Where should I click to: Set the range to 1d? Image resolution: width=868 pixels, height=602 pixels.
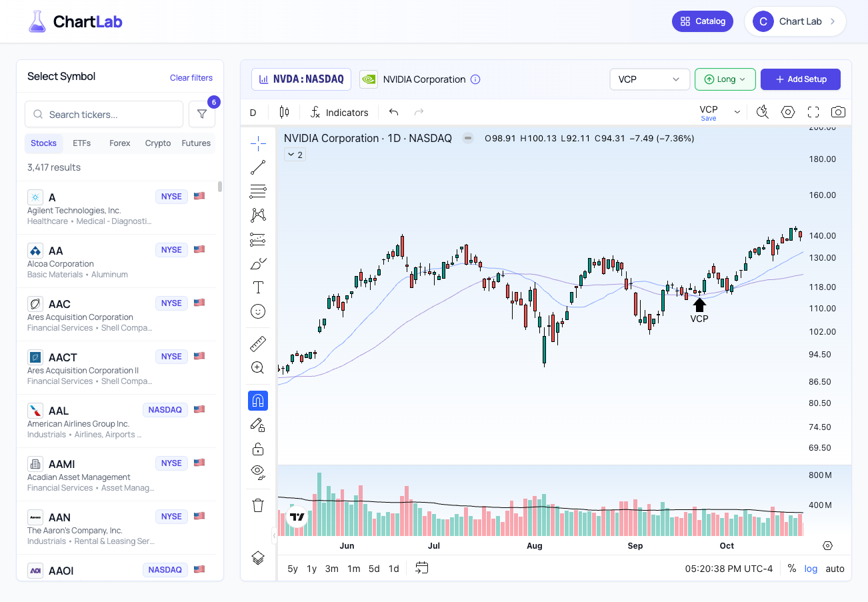(x=394, y=569)
